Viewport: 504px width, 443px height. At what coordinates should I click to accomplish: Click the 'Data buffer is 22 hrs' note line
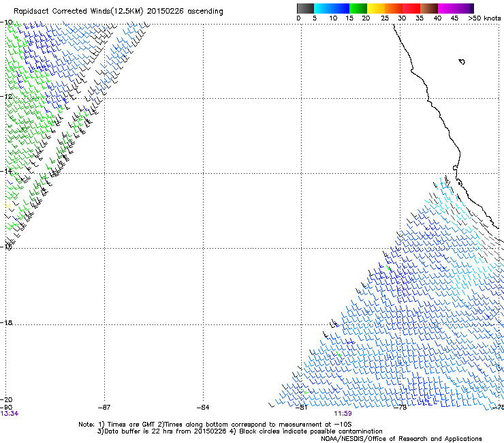[162, 431]
